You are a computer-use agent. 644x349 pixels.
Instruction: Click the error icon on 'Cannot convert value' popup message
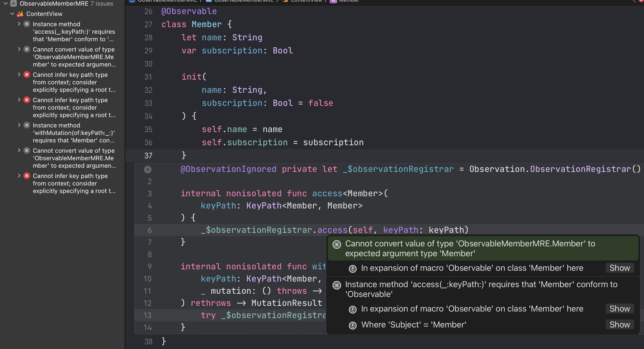click(x=337, y=244)
